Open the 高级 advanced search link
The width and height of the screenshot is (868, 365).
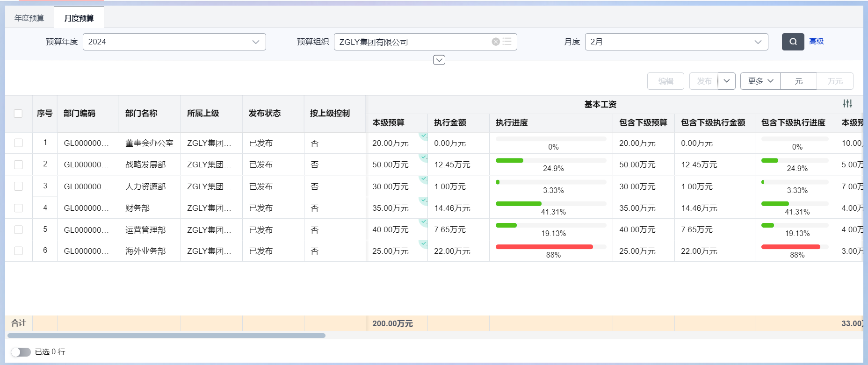(x=817, y=42)
